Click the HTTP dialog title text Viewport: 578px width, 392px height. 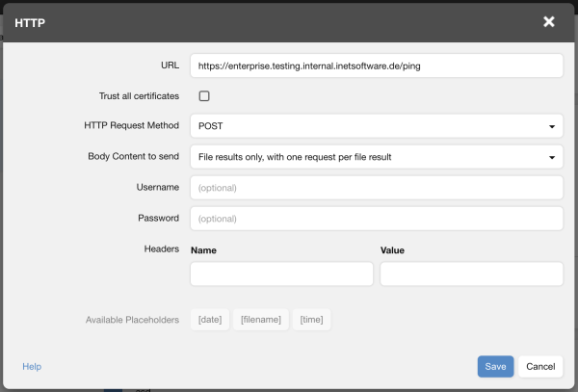pos(30,21)
